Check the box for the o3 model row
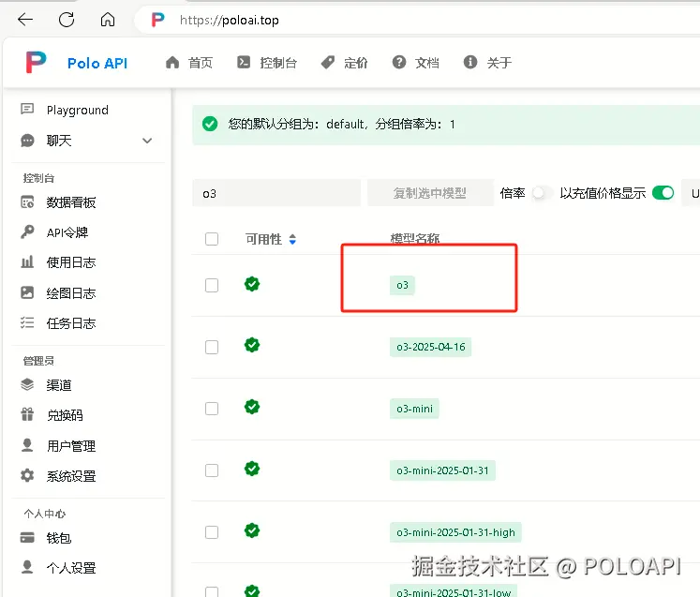This screenshot has height=597, width=700. pyautogui.click(x=212, y=285)
